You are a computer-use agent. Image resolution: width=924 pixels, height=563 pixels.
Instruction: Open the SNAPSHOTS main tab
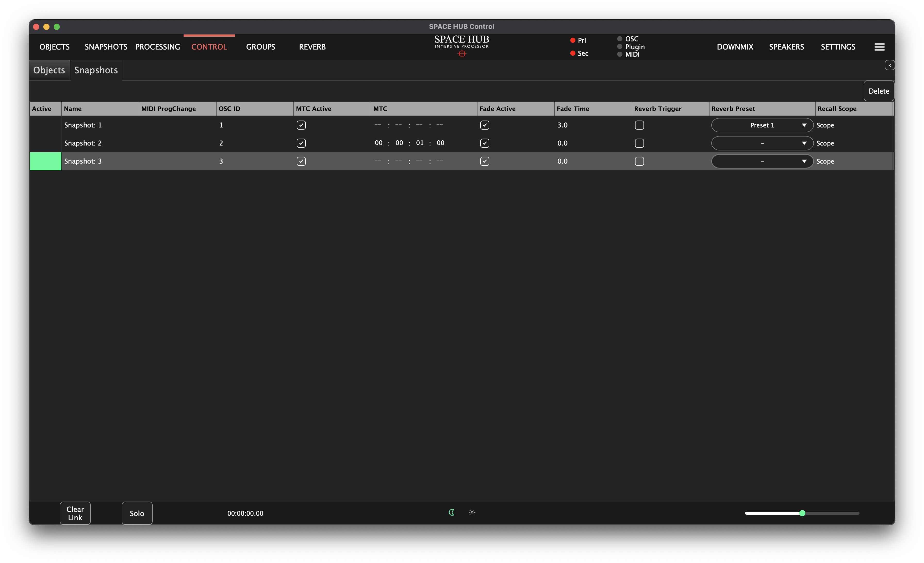pyautogui.click(x=106, y=47)
